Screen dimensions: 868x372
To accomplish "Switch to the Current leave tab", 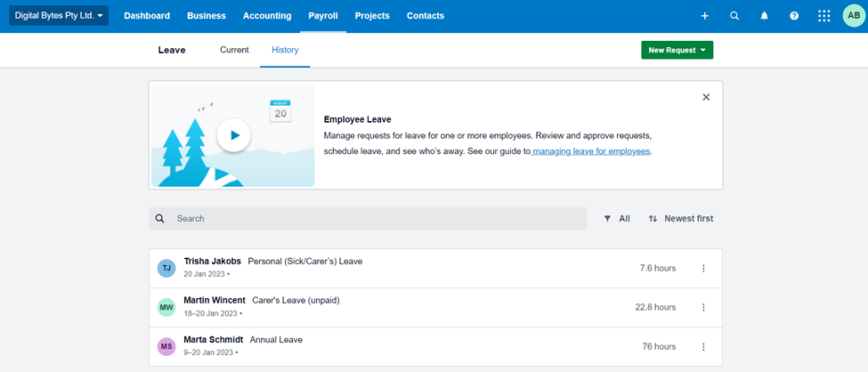I will coord(234,50).
